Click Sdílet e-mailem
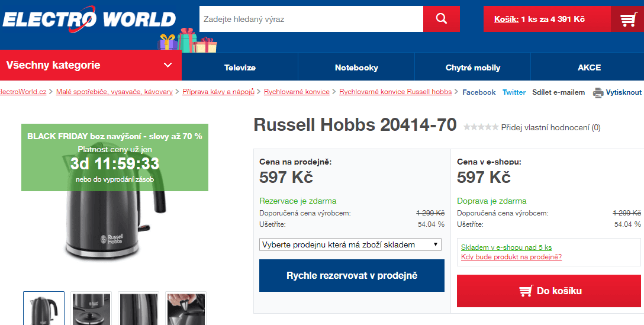Viewport: 644px width, 325px height. click(x=559, y=92)
